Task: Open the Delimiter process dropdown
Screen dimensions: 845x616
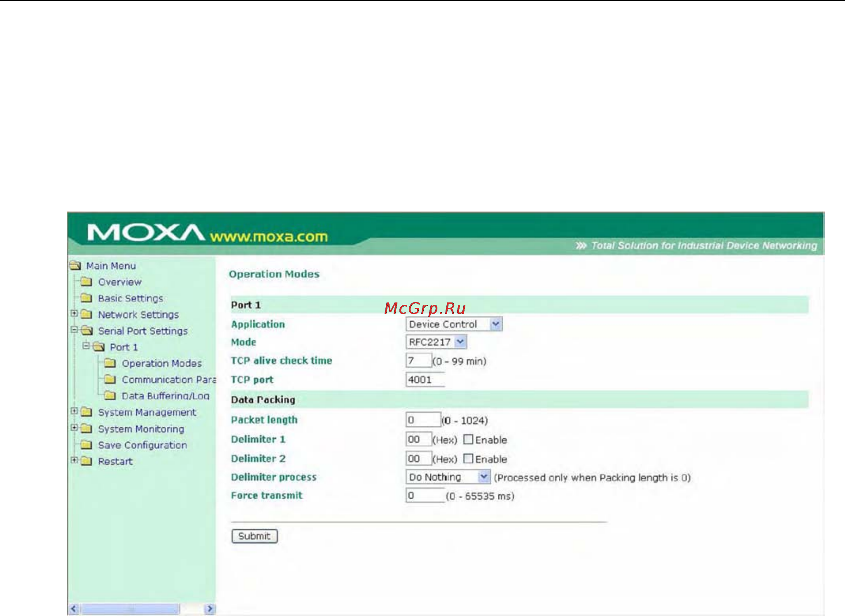Action: pos(448,477)
